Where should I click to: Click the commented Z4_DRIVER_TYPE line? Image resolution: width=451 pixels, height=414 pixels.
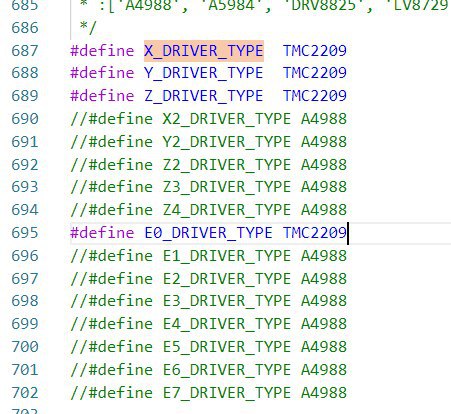[x=209, y=210]
